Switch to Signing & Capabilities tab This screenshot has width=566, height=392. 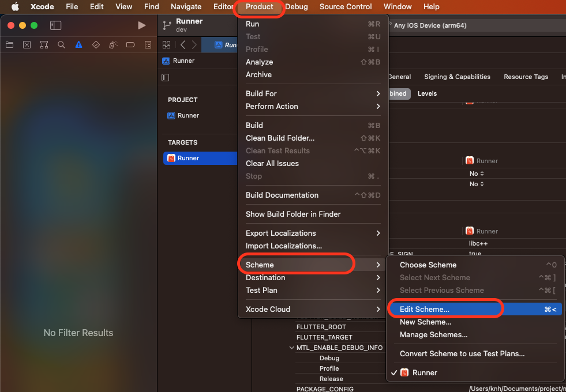pos(457,77)
